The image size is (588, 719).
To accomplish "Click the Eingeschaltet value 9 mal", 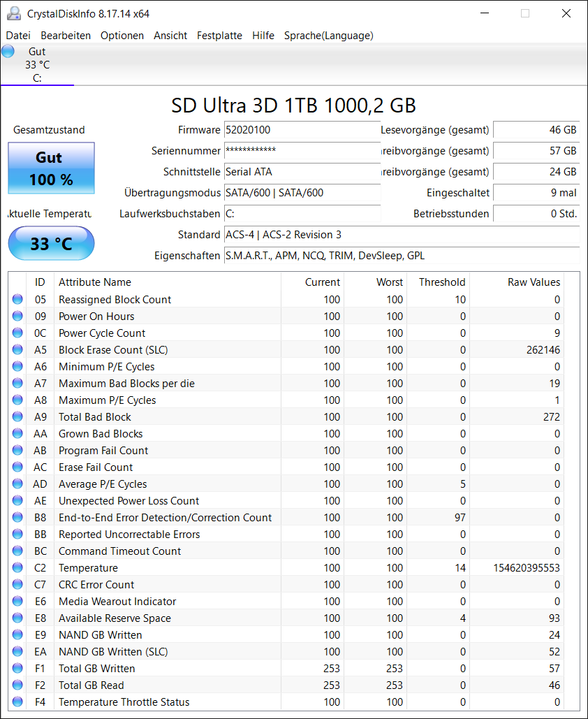I will click(x=536, y=193).
